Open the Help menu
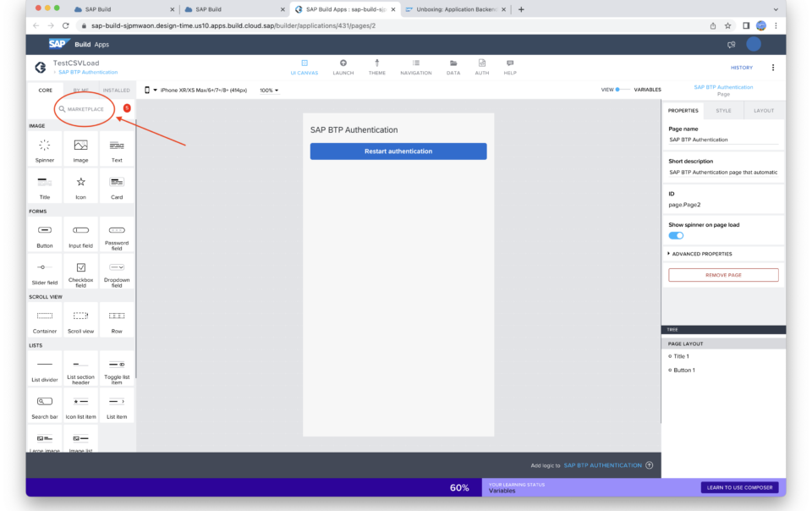Screen dimensions: 812x511 point(510,68)
